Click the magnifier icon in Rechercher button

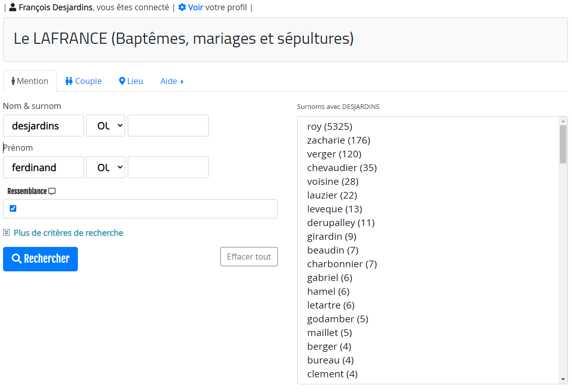pos(17,259)
